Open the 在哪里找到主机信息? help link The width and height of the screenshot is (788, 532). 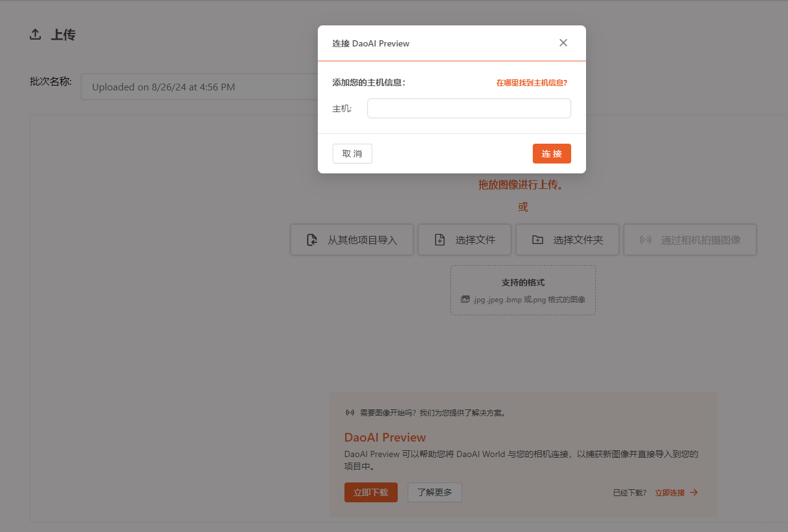(x=532, y=82)
